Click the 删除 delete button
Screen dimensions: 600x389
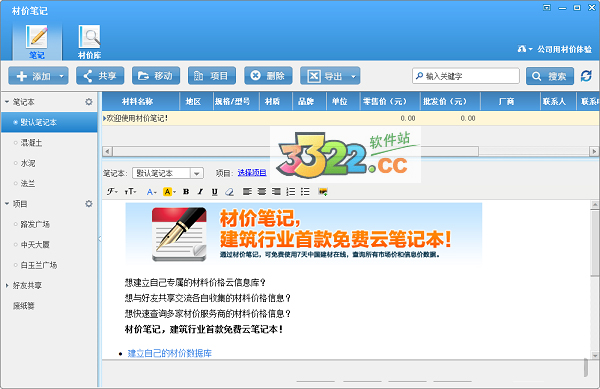pyautogui.click(x=268, y=76)
